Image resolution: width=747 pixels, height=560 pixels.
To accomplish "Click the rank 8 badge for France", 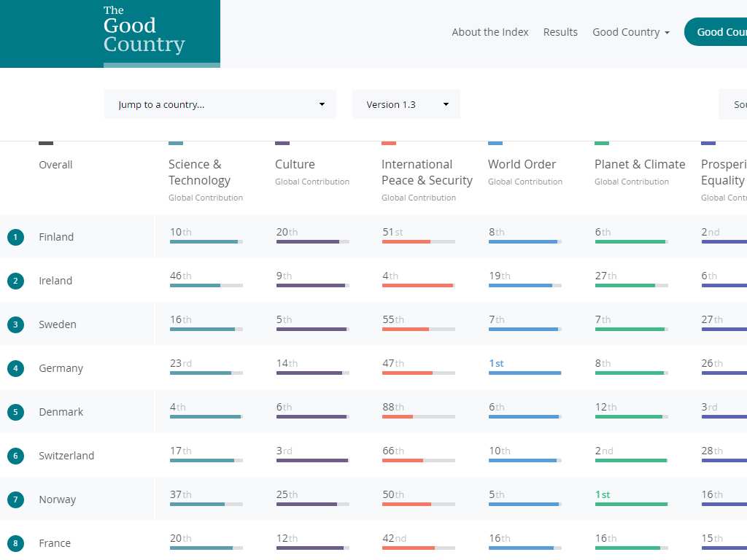I will coord(16,543).
